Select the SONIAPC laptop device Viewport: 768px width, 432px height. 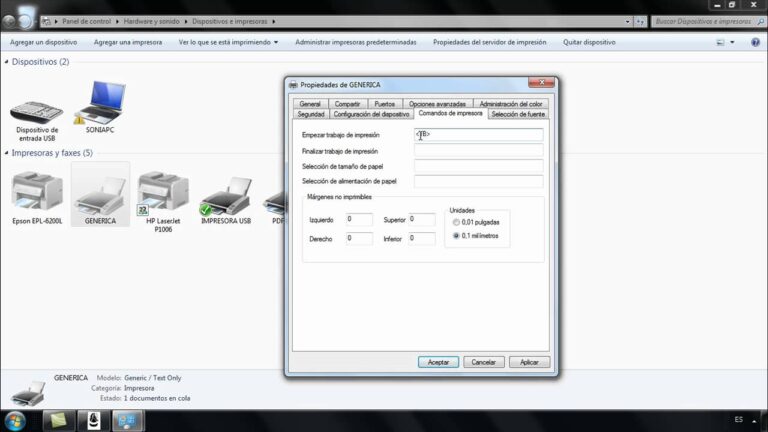[x=100, y=103]
